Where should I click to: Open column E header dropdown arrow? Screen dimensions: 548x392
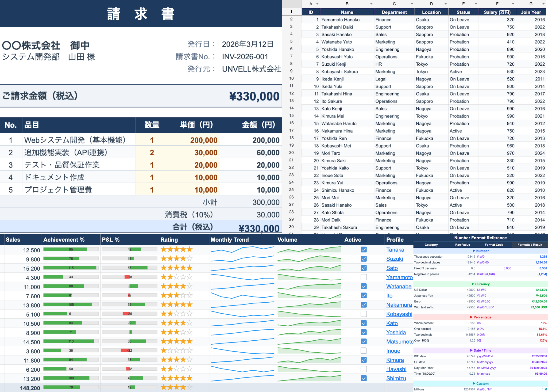point(476,4)
